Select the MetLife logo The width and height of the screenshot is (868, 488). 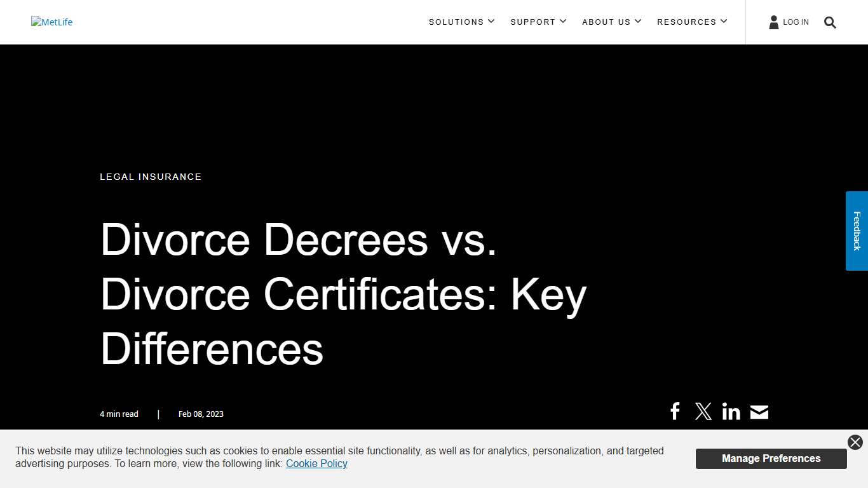(x=51, y=22)
